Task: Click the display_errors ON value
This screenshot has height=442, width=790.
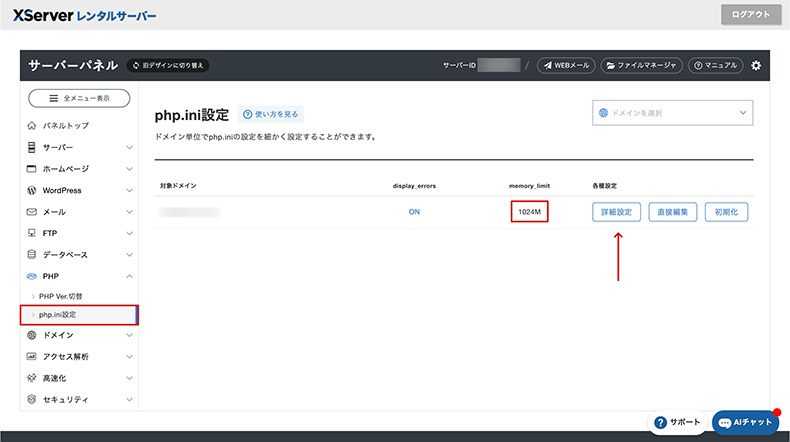Action: point(414,212)
